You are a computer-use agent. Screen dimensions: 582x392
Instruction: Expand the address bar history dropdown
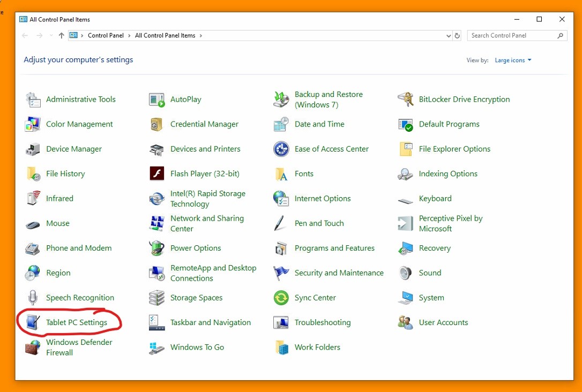(449, 36)
